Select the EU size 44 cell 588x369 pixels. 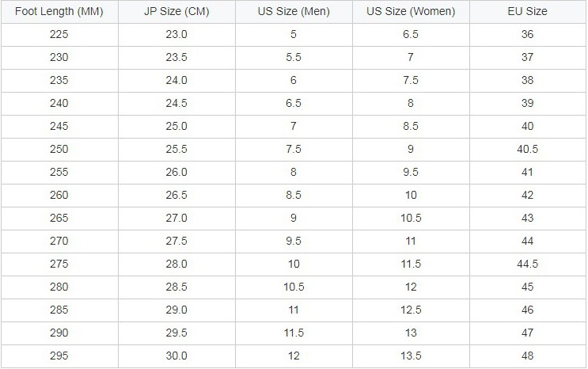click(x=528, y=242)
